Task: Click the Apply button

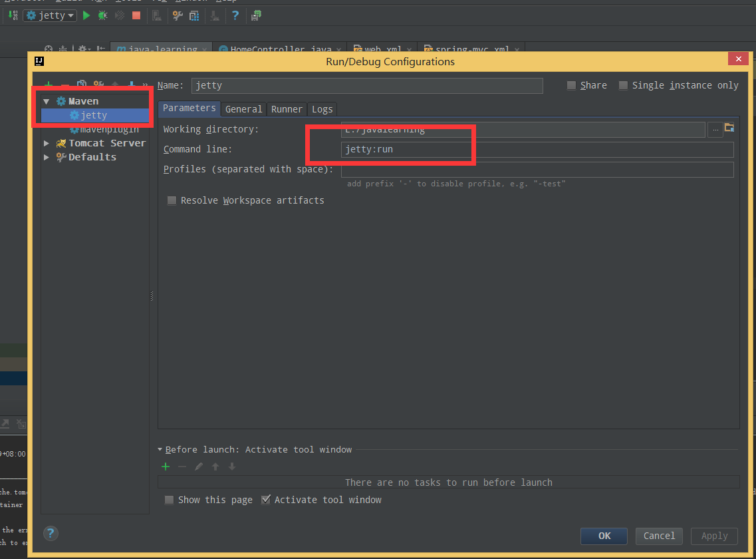Action: point(715,536)
